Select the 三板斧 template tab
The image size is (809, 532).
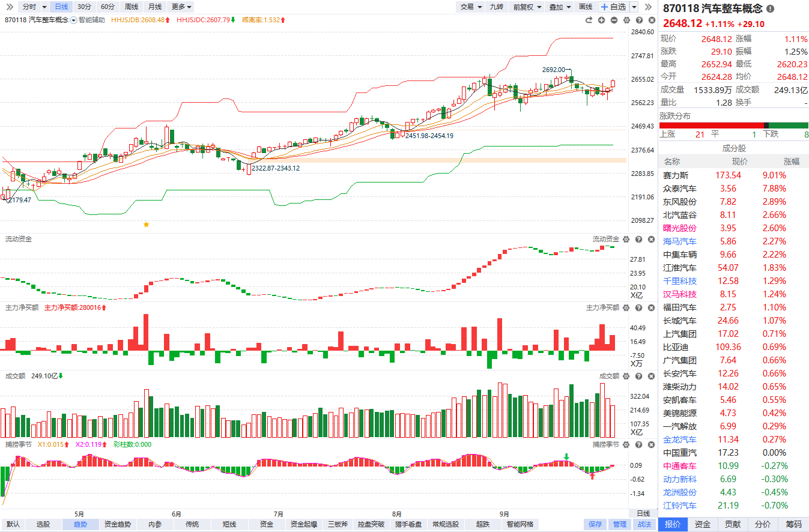click(x=338, y=524)
